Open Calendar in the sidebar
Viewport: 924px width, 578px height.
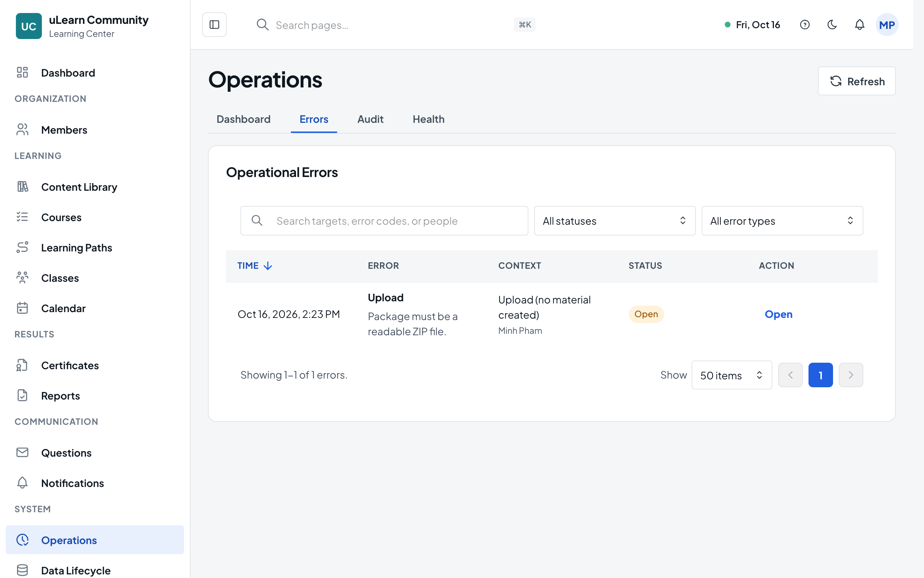95,308
